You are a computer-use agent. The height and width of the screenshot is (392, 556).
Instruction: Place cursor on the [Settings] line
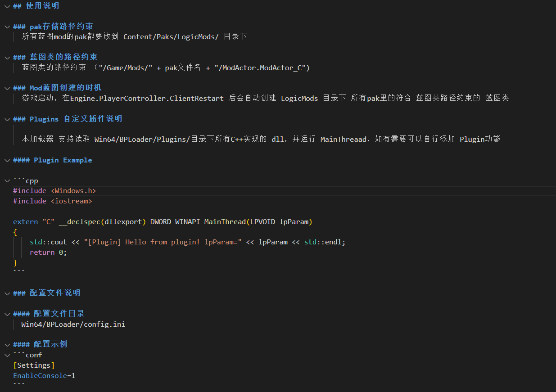[x=34, y=365]
